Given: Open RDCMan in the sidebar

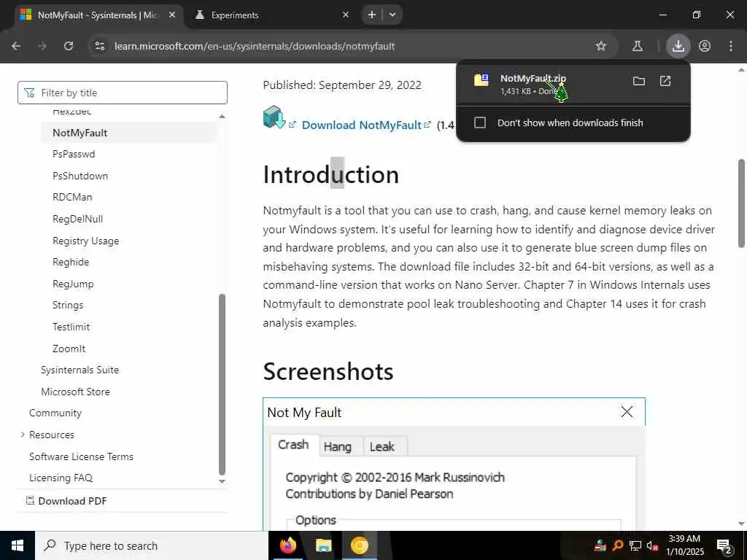Looking at the screenshot, I should coord(72,197).
